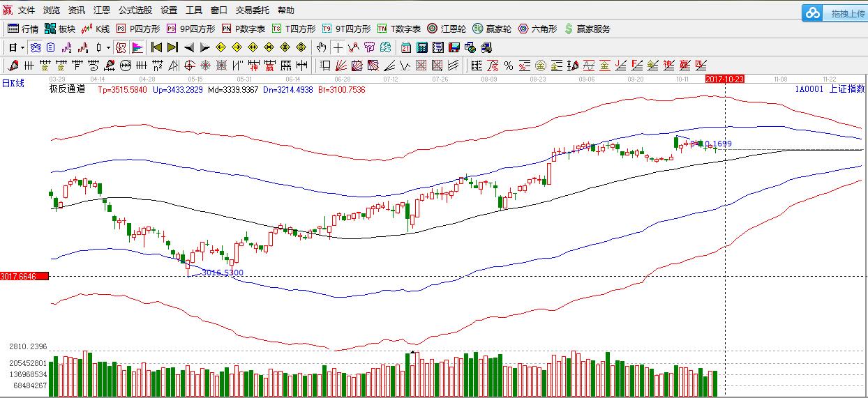868x398 pixels.
Task: Open the 江恩轮 Gann wheel tool
Action: [x=447, y=29]
